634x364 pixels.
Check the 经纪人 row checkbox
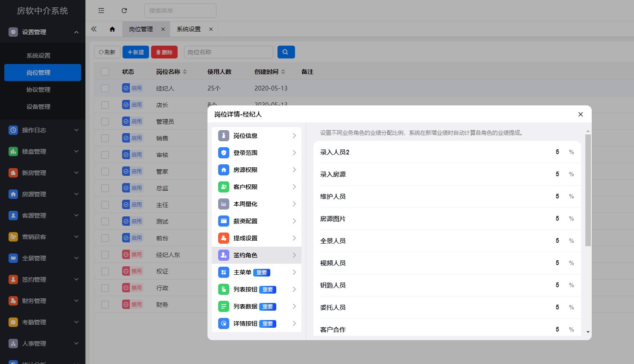[105, 88]
